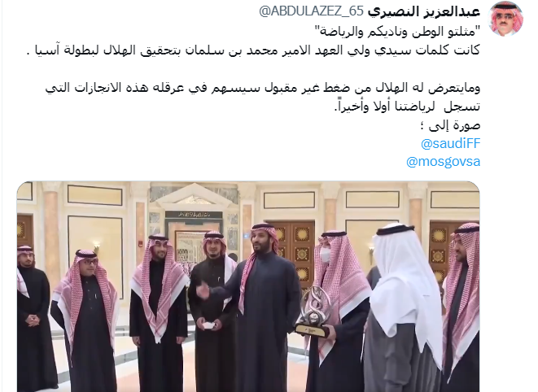The height and width of the screenshot is (392, 538).
Task: Open the @saudiFF mention link
Action: [x=451, y=143]
